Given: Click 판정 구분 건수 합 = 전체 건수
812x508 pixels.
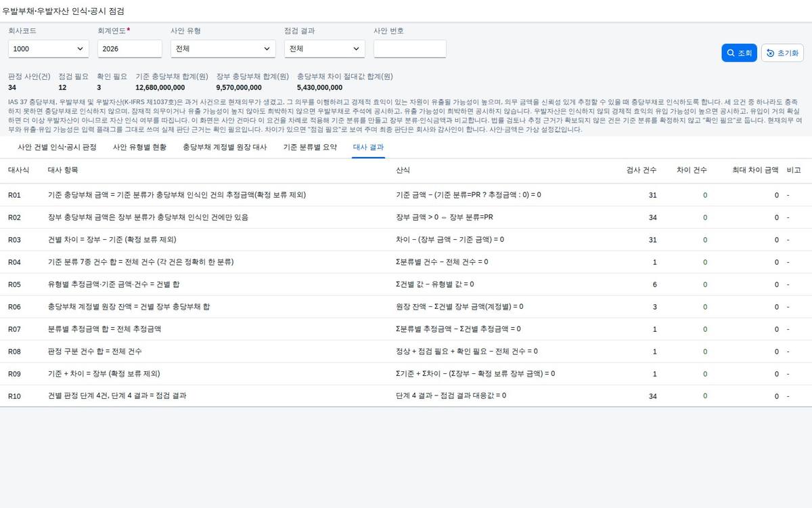Looking at the screenshot, I should tap(95, 352).
